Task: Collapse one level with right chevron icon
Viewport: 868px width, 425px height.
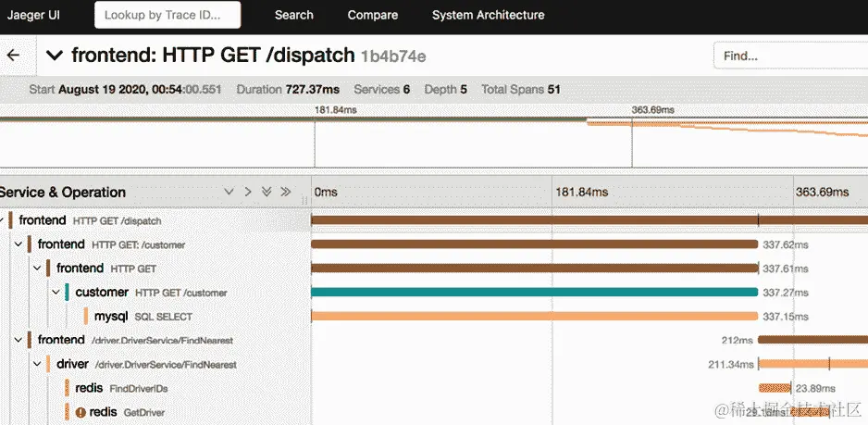Action: tap(247, 192)
